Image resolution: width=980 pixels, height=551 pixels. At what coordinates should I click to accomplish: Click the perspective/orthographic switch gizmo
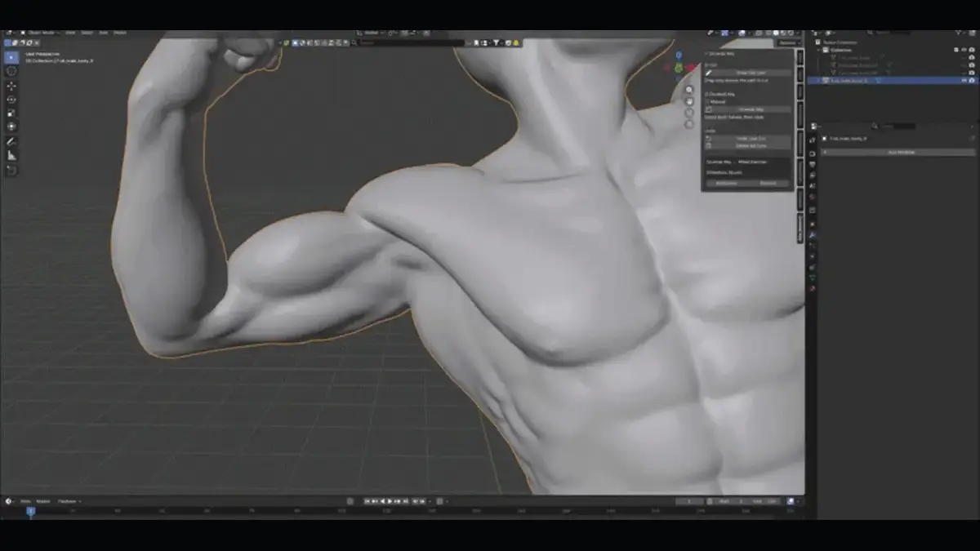coord(689,124)
